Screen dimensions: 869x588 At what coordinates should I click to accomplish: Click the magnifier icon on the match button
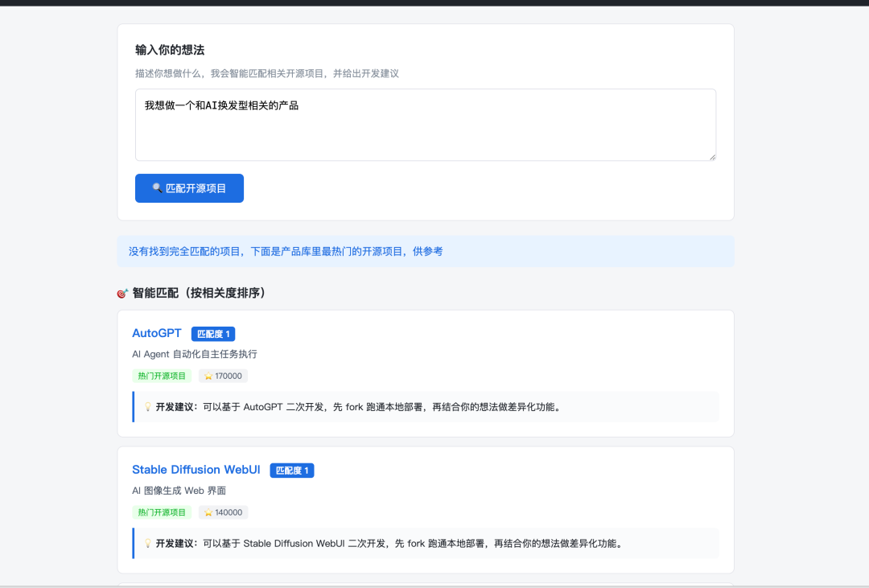(x=158, y=188)
